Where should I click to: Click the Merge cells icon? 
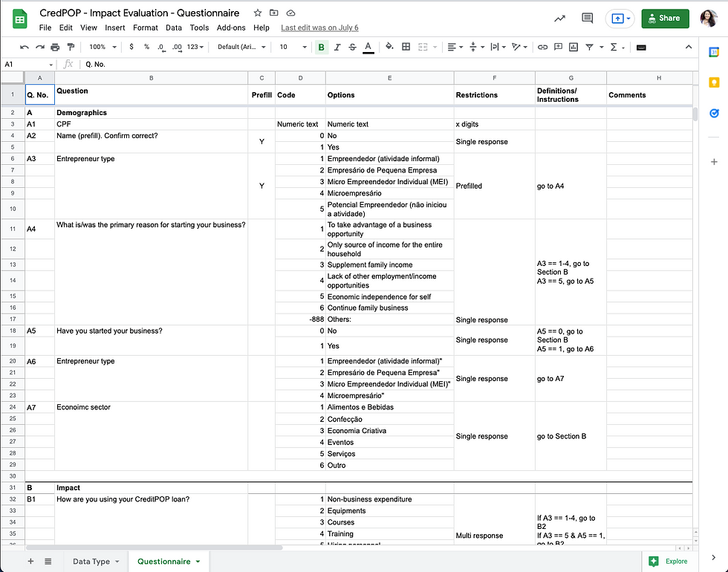click(x=423, y=47)
